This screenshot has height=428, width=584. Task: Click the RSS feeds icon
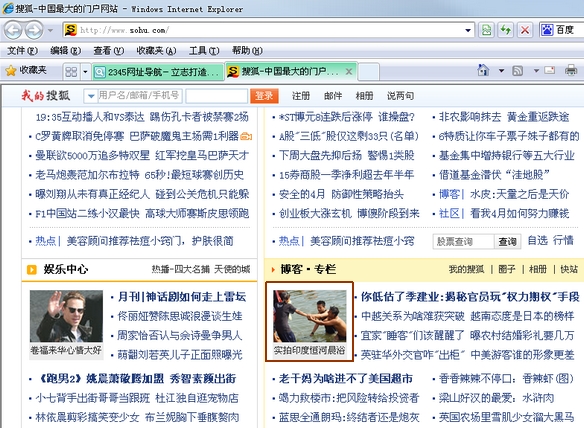tap(518, 70)
